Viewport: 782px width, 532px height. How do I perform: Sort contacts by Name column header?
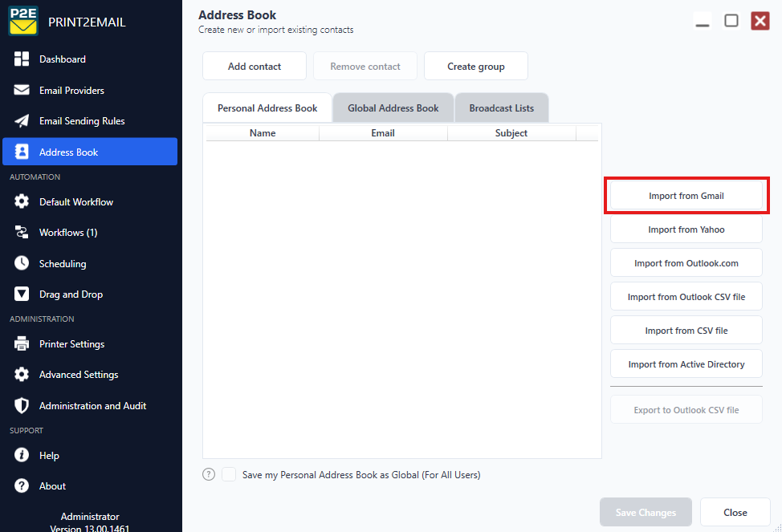263,132
